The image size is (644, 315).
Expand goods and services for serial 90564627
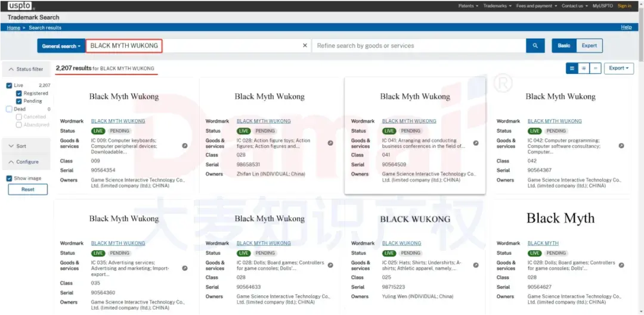point(621,266)
